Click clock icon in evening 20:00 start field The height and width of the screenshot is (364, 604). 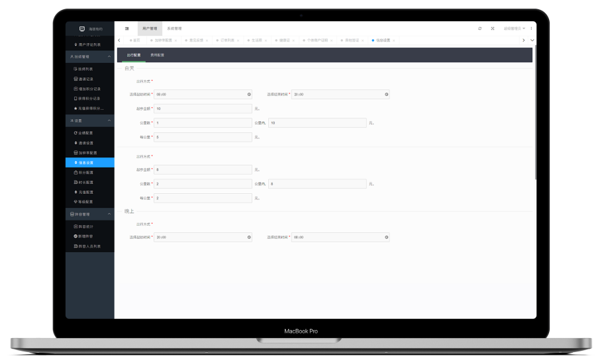(249, 237)
